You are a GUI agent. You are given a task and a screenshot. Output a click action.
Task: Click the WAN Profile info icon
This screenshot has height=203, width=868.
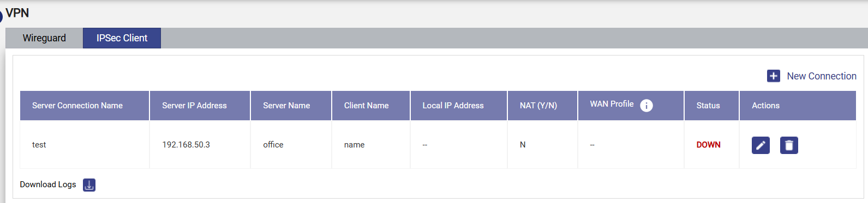[x=646, y=106]
